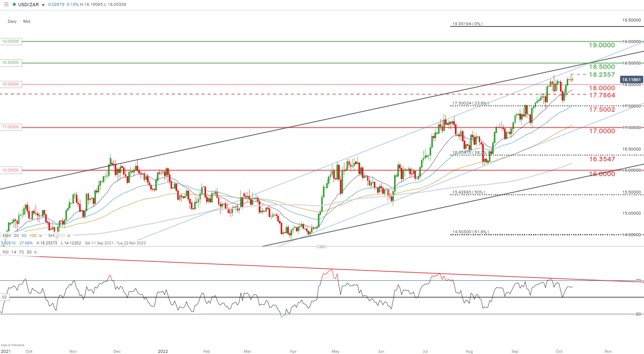
Task: Click the 17.7864 red annotation label
Action: (602, 95)
